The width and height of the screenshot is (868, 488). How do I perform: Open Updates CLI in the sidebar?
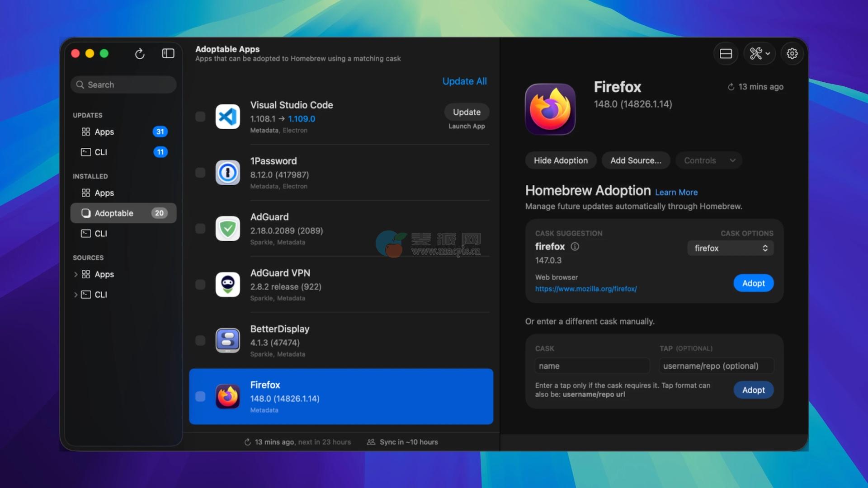100,152
